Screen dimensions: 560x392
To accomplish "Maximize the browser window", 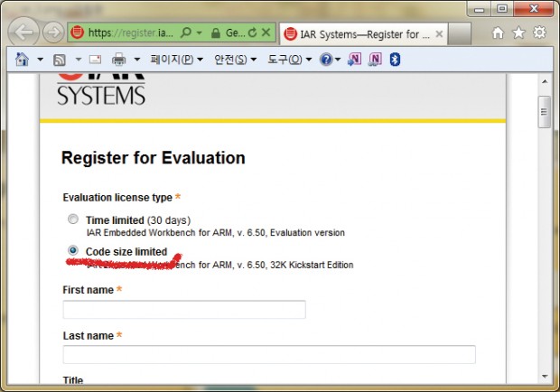I will [502, 8].
